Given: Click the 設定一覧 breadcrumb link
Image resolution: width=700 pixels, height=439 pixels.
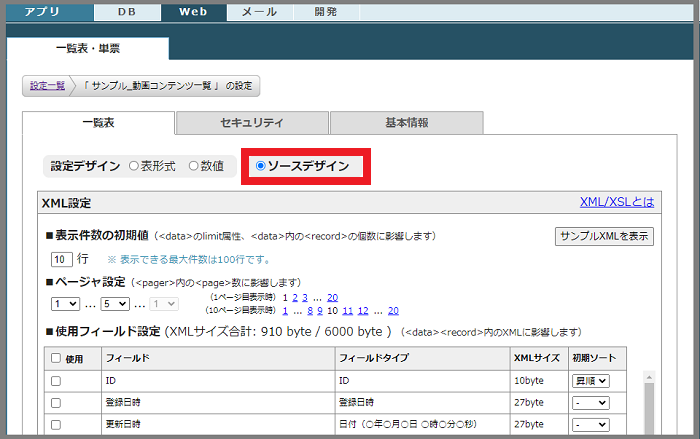Looking at the screenshot, I should [47, 86].
